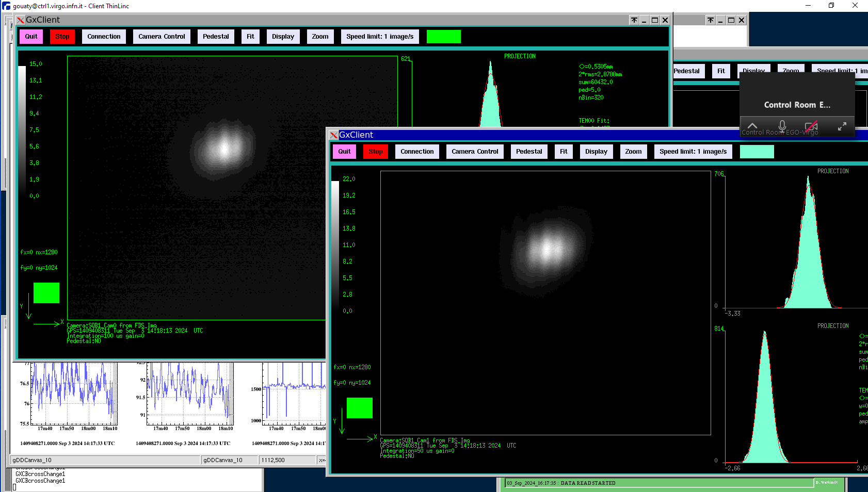Image resolution: width=868 pixels, height=492 pixels.
Task: Minimize the back GxClient window
Action: coord(644,20)
